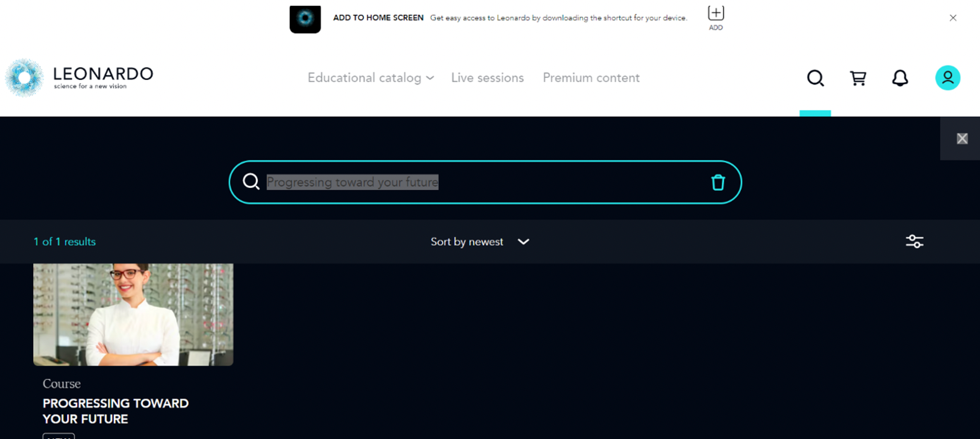
Task: Click the Add to home screen plus icon
Action: tap(716, 14)
